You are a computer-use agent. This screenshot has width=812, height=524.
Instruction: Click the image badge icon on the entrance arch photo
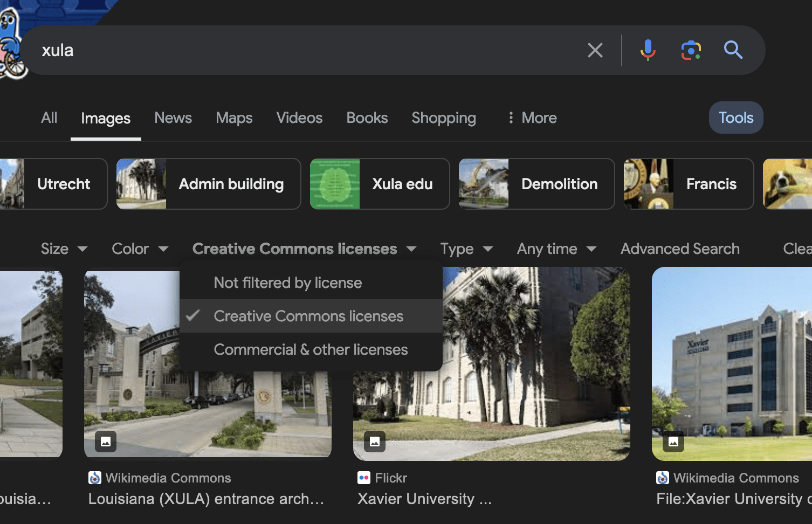coord(106,442)
